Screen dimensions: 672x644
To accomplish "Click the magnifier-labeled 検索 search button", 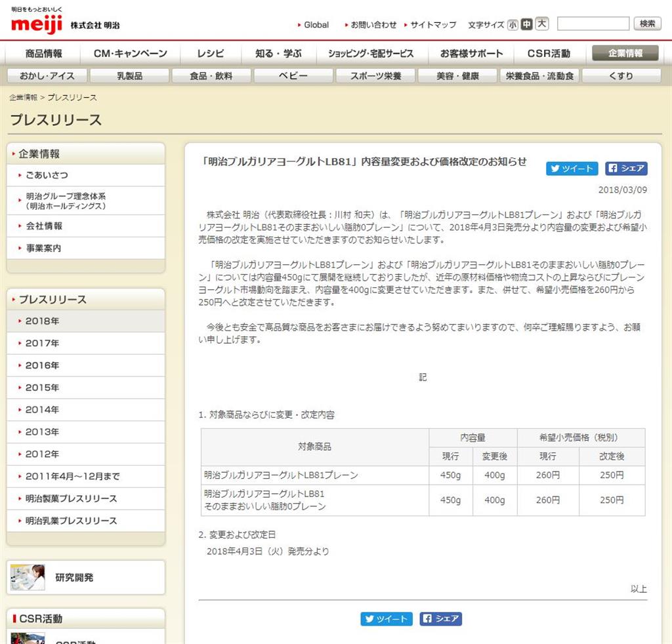I will pos(647,24).
